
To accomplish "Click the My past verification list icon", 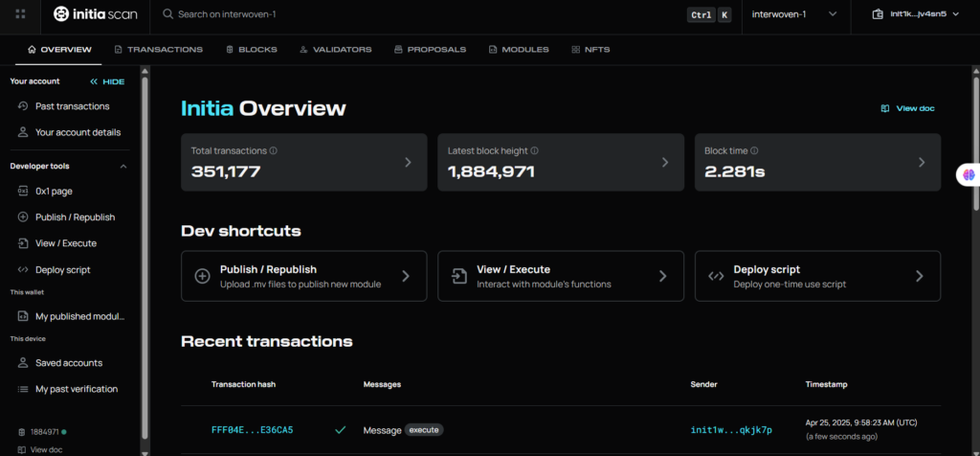I will coord(23,389).
